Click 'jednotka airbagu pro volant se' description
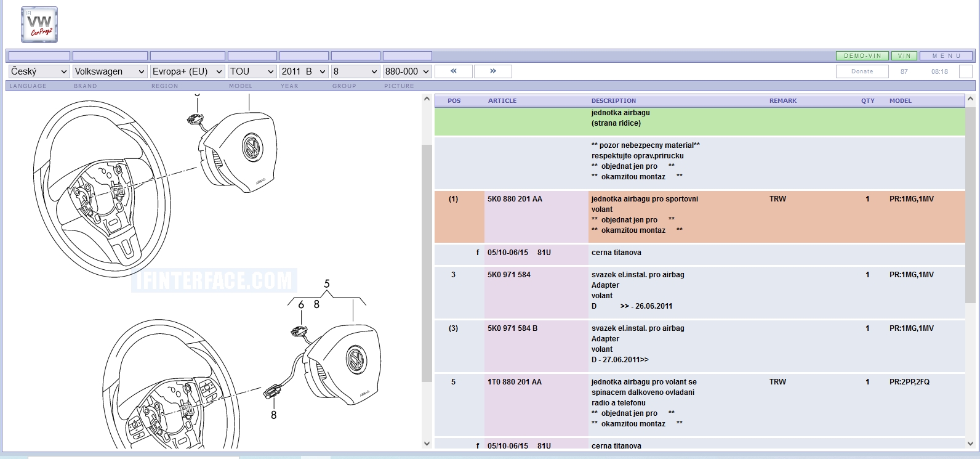Image resolution: width=980 pixels, height=459 pixels. coord(644,382)
